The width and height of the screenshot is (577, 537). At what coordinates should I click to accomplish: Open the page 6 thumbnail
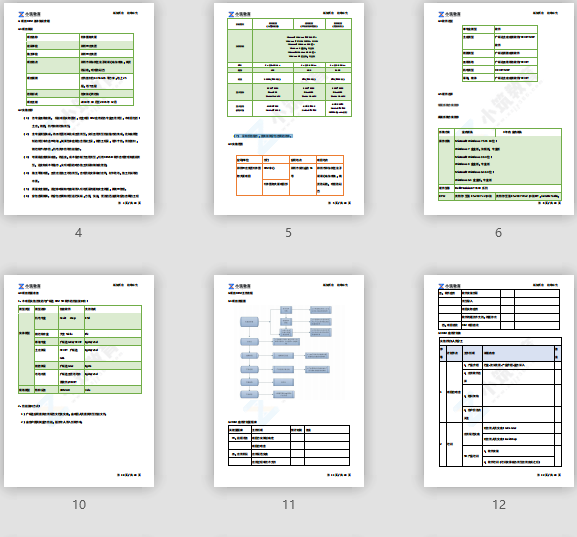point(499,109)
